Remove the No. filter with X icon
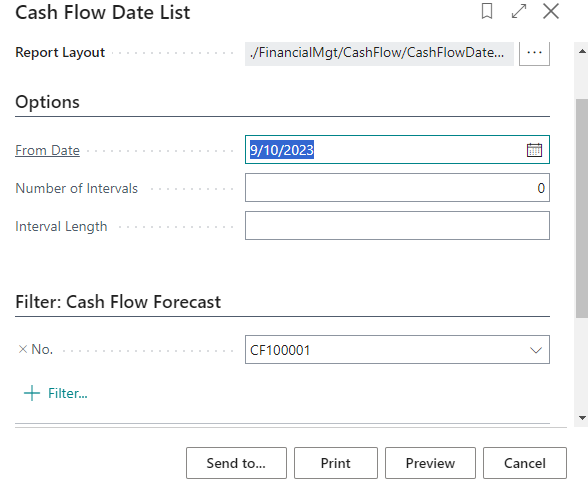The image size is (588, 488). click(x=23, y=350)
